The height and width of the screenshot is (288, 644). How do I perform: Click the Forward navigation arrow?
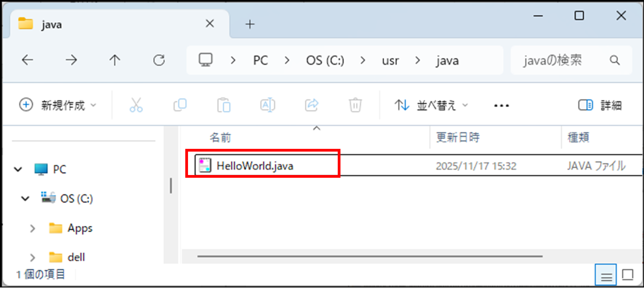point(71,60)
